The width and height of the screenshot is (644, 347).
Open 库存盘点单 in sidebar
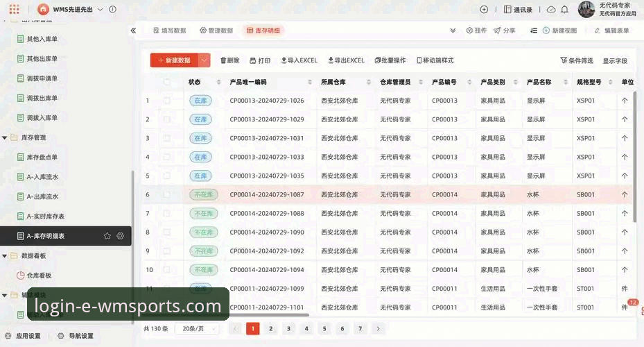pyautogui.click(x=37, y=157)
